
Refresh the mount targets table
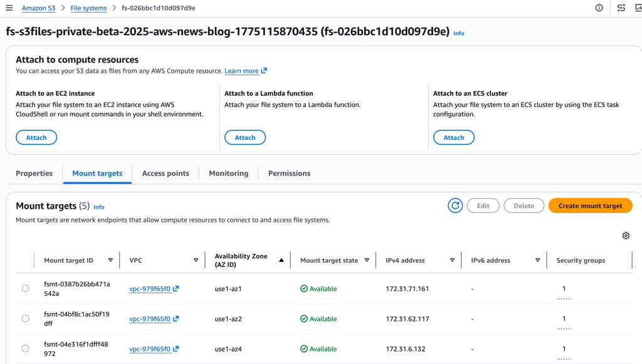point(455,205)
